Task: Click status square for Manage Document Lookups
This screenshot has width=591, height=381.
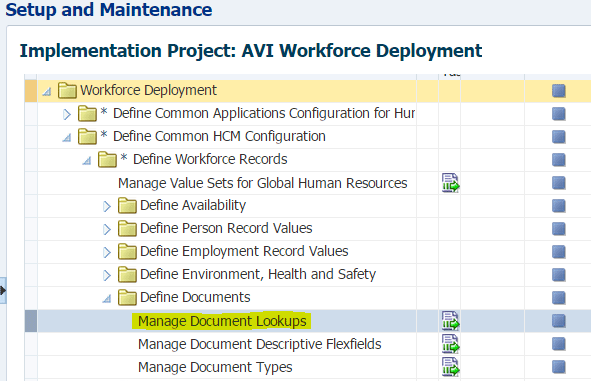Action: point(559,321)
